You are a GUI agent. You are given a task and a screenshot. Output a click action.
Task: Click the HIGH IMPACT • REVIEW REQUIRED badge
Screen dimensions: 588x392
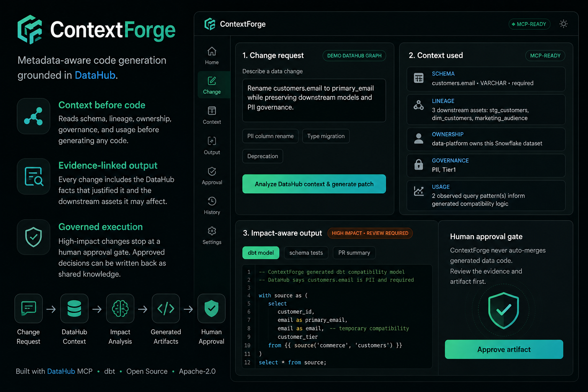point(370,233)
